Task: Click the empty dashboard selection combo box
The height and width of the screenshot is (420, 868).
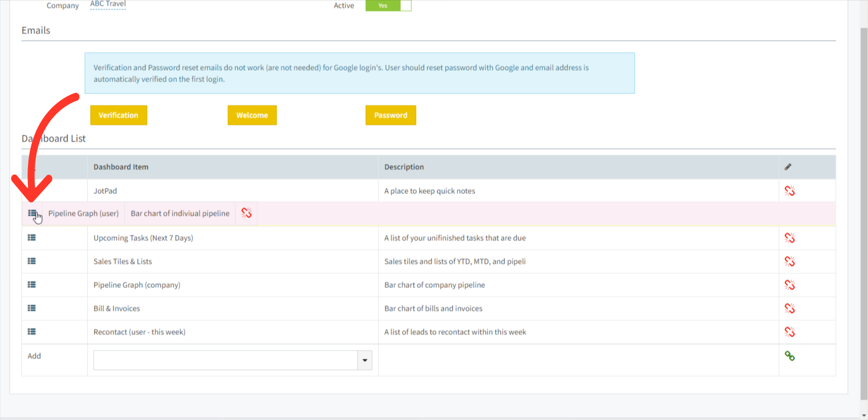Action: (222, 360)
